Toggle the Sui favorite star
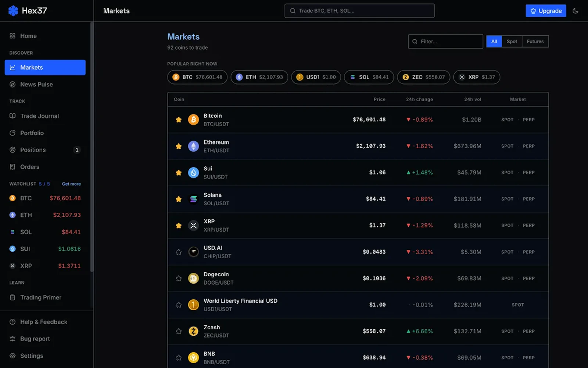The image size is (588, 368). pos(179,173)
